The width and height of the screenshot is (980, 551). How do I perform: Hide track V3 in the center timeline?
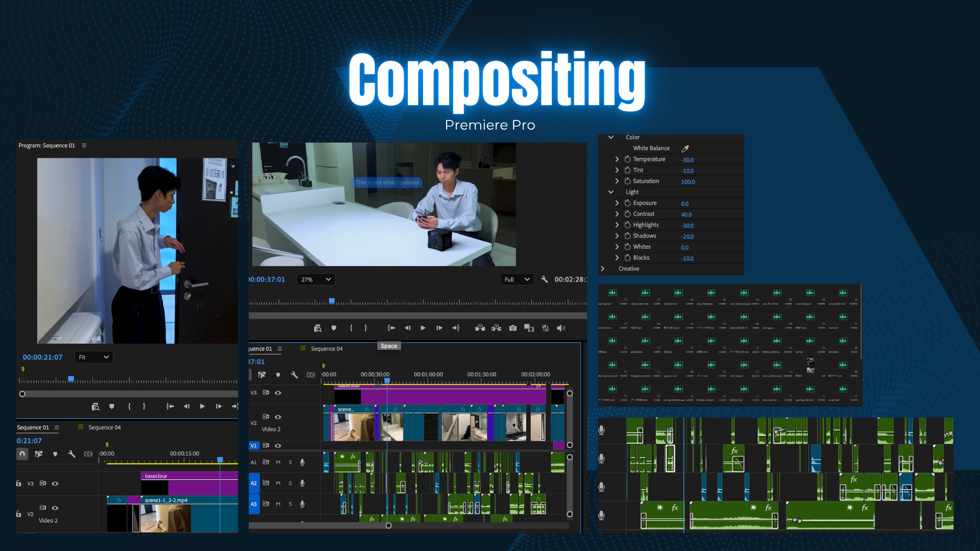[x=278, y=393]
